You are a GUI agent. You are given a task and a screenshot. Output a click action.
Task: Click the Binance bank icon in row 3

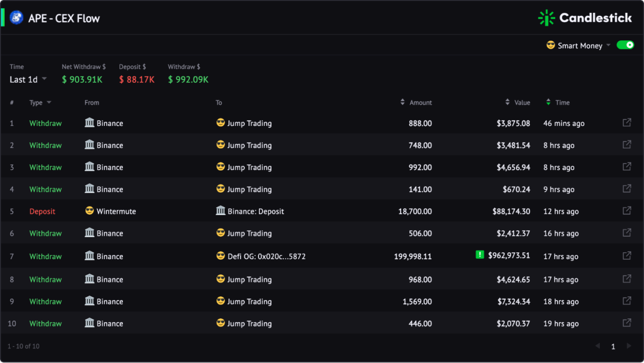click(89, 167)
